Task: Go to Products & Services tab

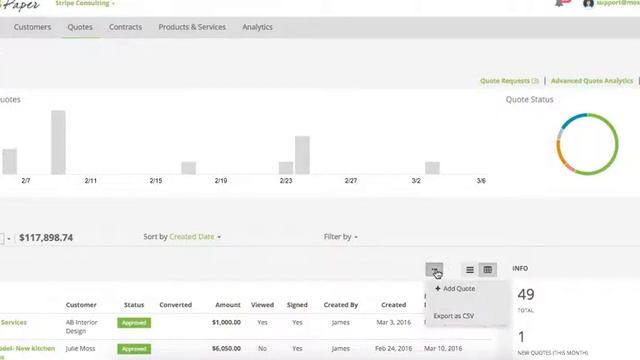Action: pyautogui.click(x=192, y=27)
